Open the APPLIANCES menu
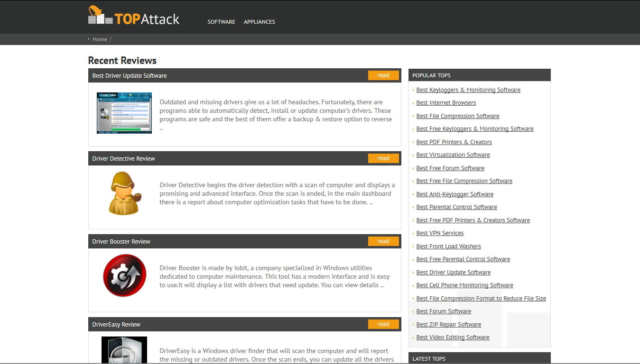640x364 pixels. tap(260, 22)
